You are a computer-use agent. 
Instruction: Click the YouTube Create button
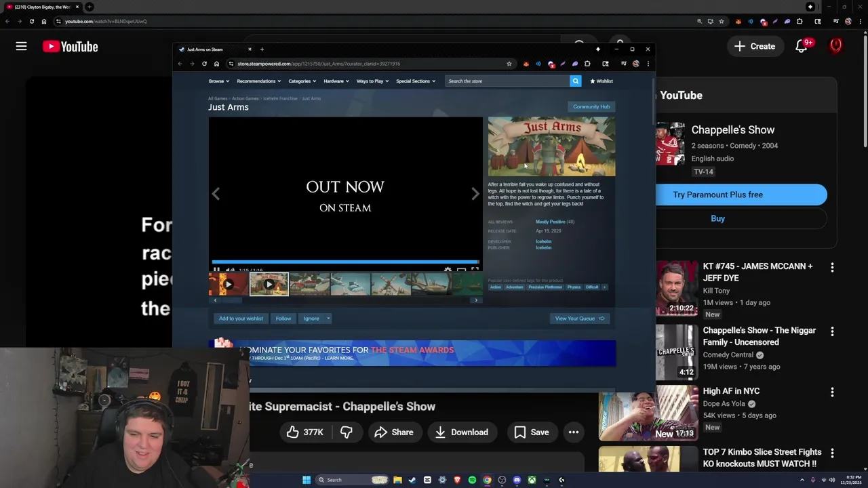coord(755,46)
